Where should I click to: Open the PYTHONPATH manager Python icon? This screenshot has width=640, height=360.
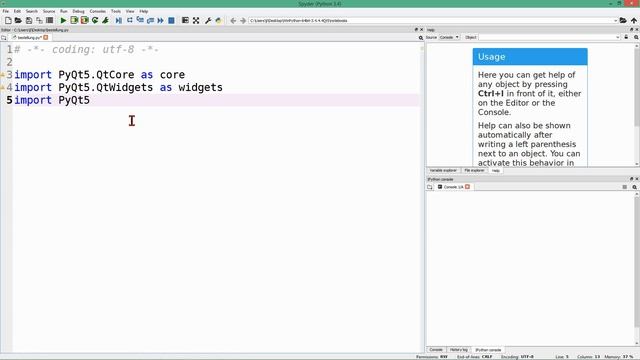coord(218,20)
